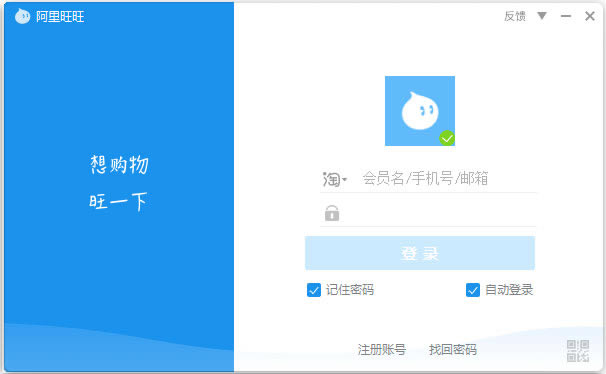Click the 想购物 旺一下 slogan banner
The width and height of the screenshot is (606, 374).
point(119,183)
